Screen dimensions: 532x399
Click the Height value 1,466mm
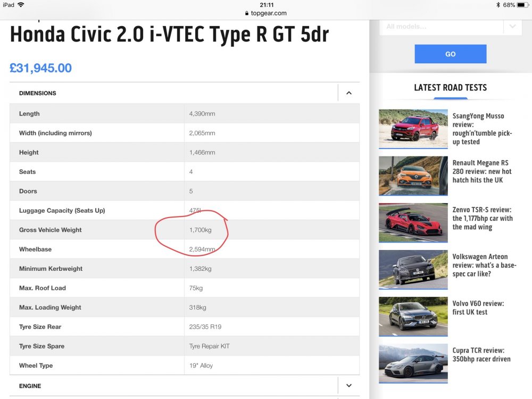(x=202, y=152)
